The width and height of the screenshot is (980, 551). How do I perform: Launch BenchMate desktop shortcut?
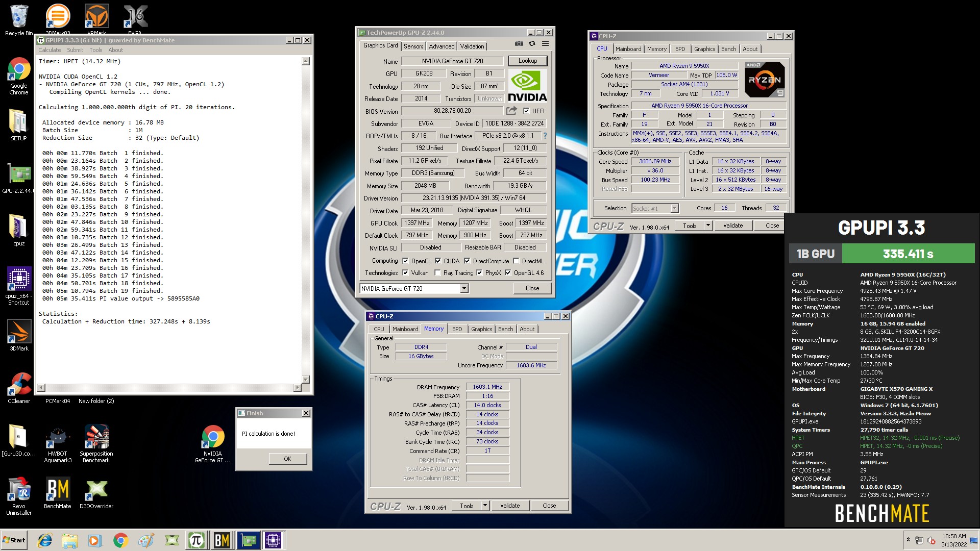click(58, 493)
